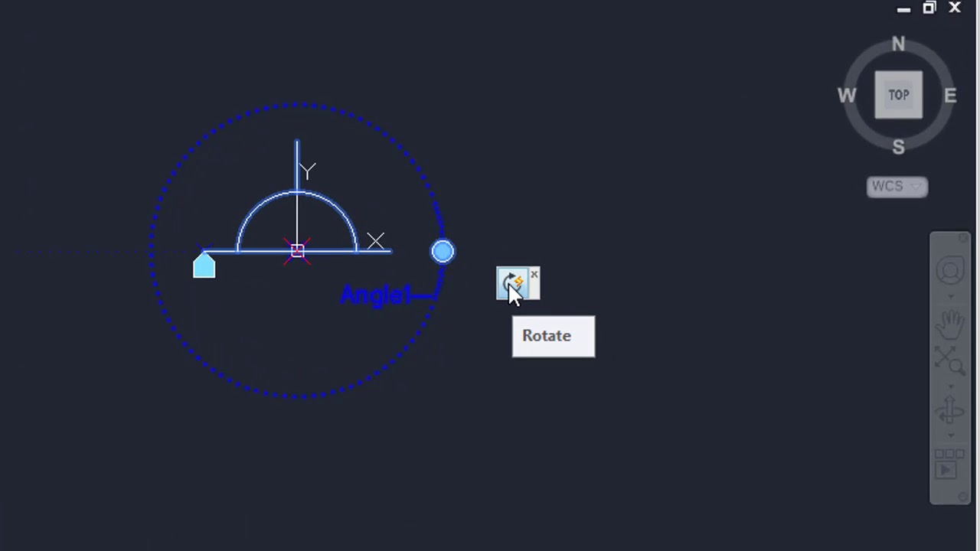The width and height of the screenshot is (980, 551).
Task: Restore down the drawing window
Action: (x=929, y=8)
